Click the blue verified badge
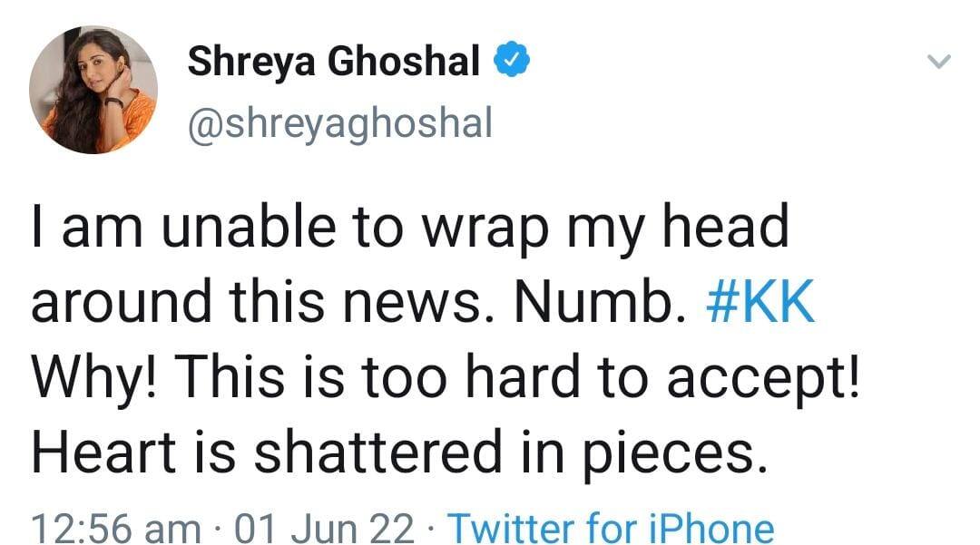The image size is (980, 545). tap(512, 63)
